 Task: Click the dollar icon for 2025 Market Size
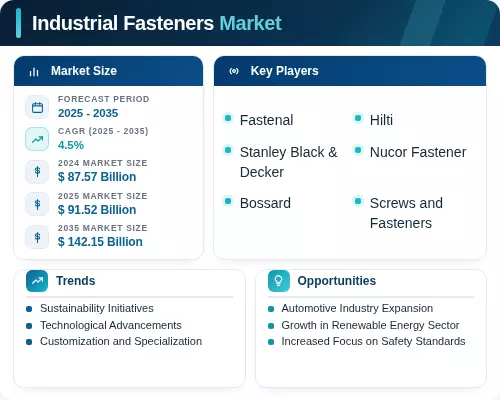[37, 204]
